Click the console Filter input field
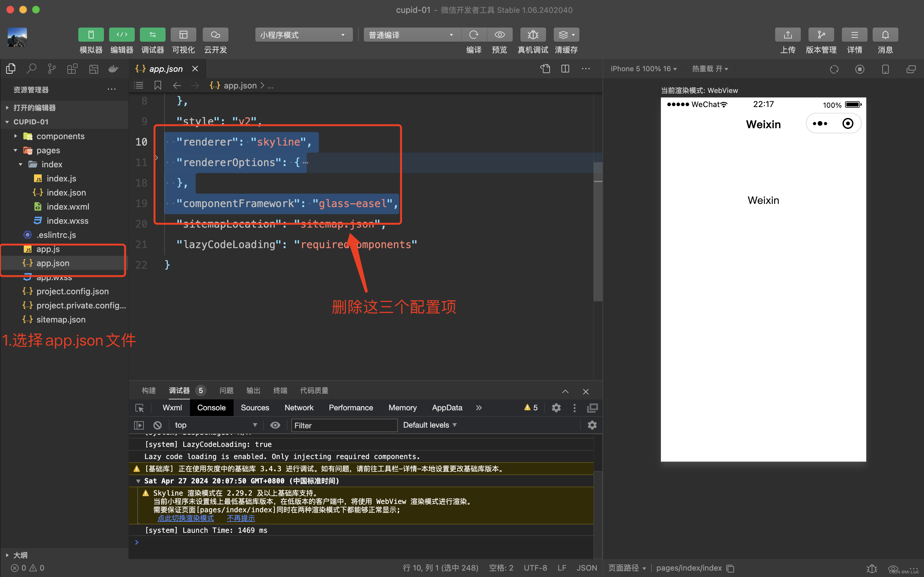 (344, 425)
